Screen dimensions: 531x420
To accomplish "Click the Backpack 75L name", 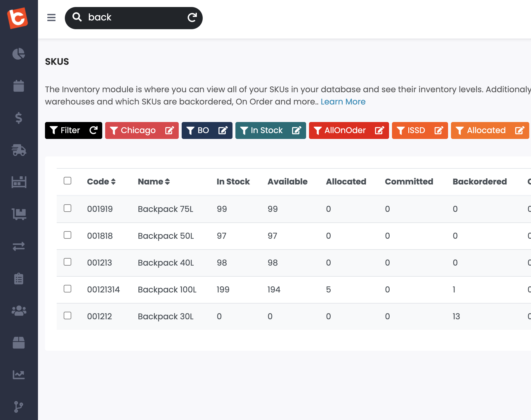I will [166, 209].
